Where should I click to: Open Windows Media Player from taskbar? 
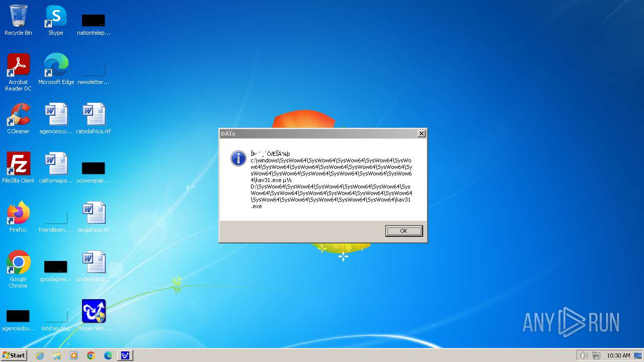pyautogui.click(x=74, y=355)
